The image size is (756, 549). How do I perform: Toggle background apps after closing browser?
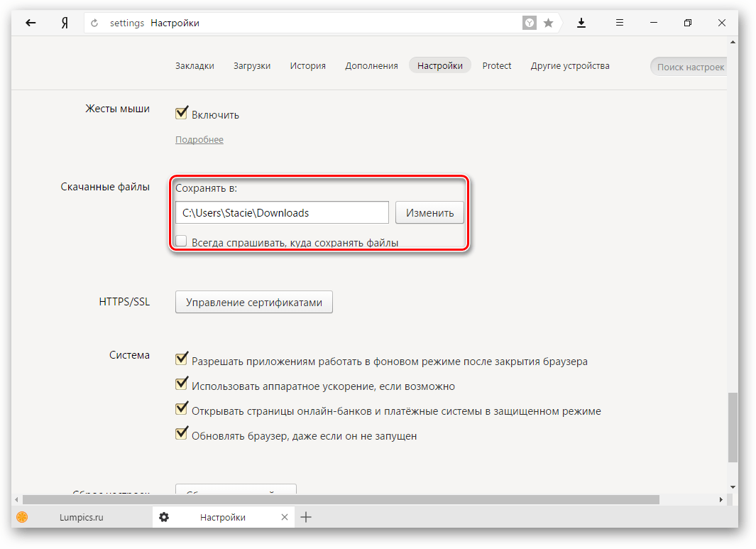(x=182, y=360)
